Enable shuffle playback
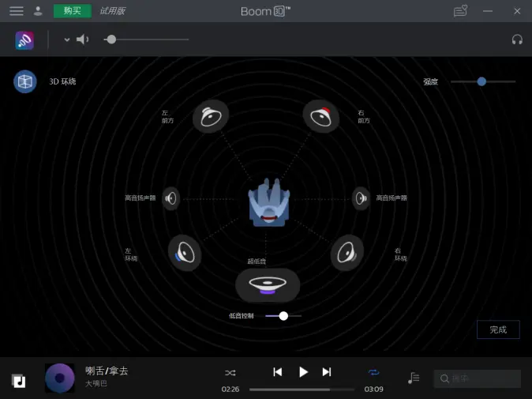The height and width of the screenshot is (399, 532). (x=230, y=373)
